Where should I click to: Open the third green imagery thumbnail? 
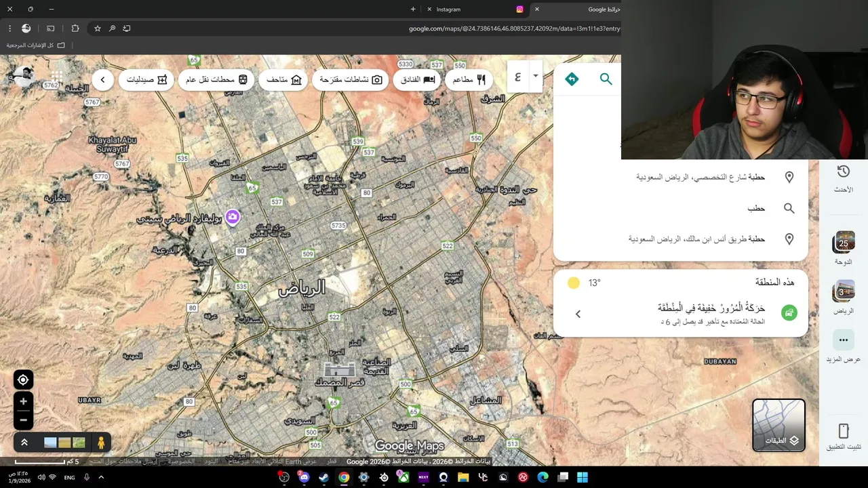79,443
